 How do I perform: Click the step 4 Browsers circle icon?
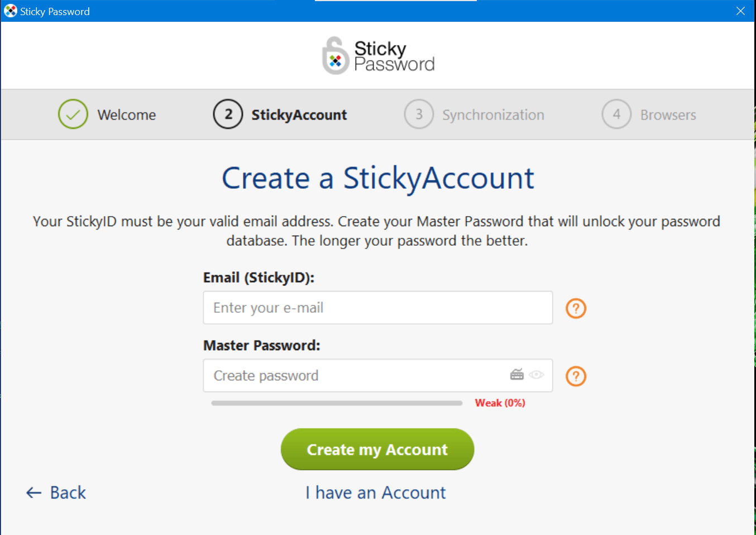(616, 114)
